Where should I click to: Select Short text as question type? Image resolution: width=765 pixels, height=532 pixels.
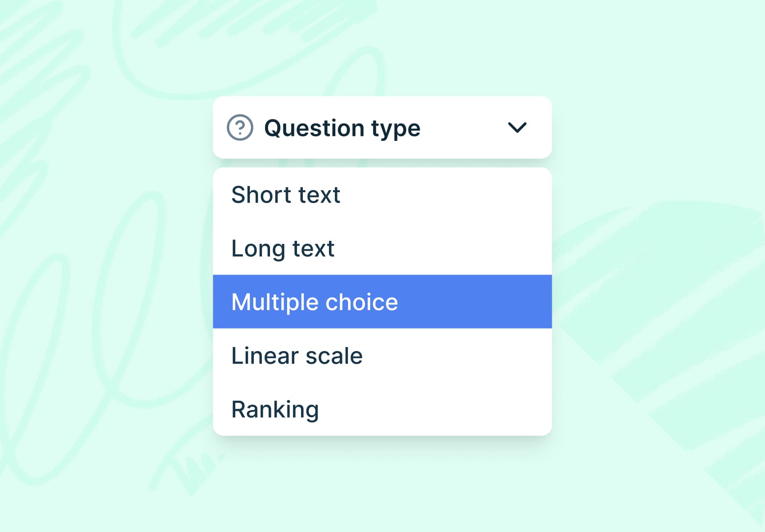click(x=285, y=194)
